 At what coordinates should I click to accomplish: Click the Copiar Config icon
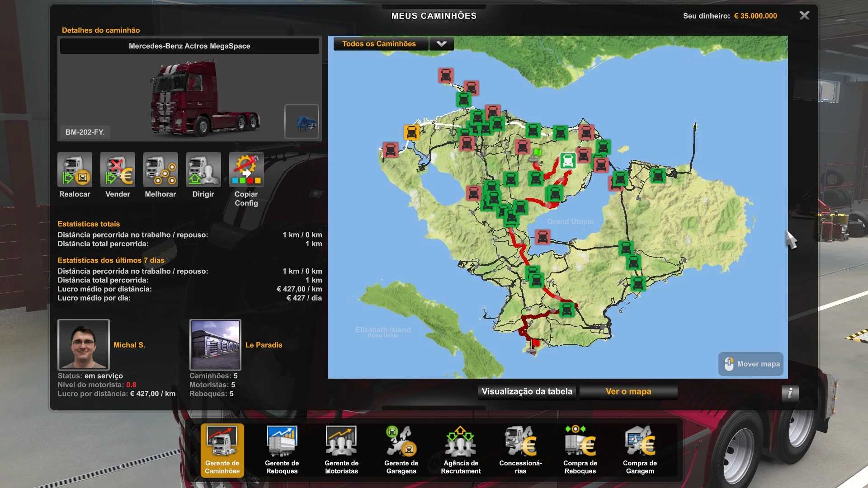pyautogui.click(x=246, y=169)
